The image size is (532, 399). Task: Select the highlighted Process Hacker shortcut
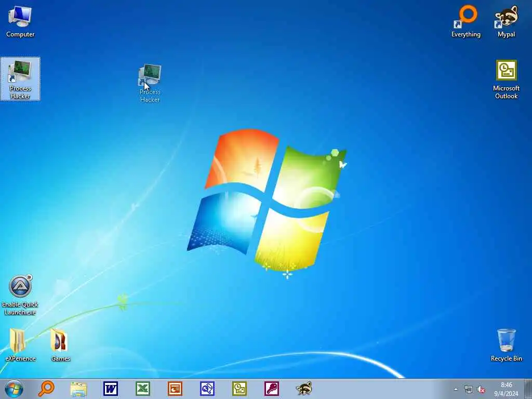[20, 79]
